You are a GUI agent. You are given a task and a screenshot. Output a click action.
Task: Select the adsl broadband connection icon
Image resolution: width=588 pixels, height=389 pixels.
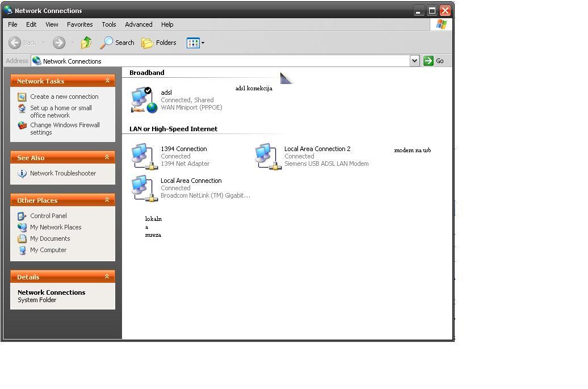point(144,100)
